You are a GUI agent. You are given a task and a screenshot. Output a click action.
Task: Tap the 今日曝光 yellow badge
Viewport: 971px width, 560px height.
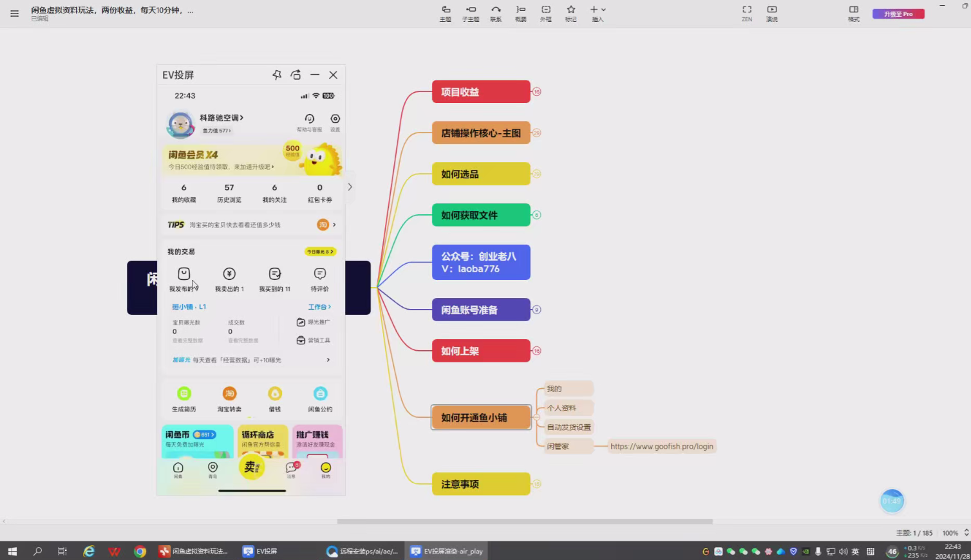pyautogui.click(x=320, y=252)
